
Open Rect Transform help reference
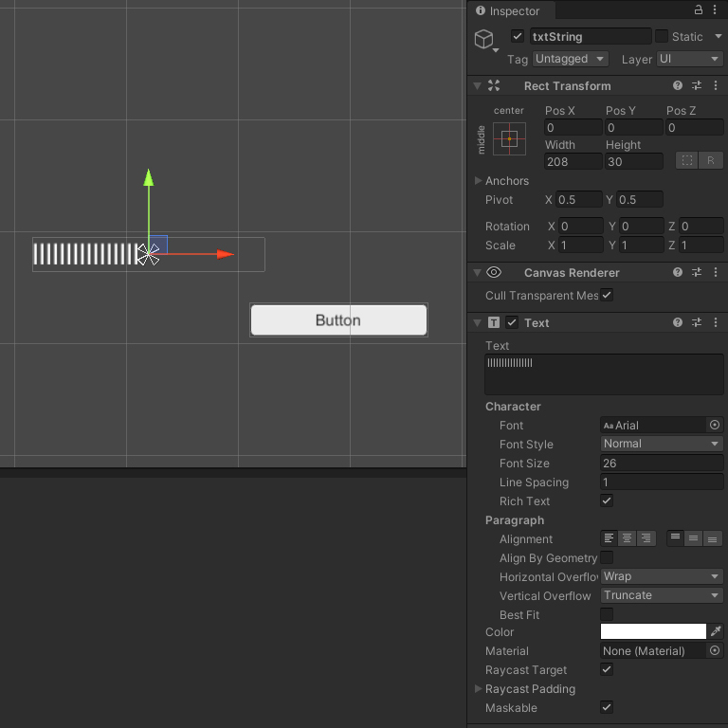678,85
